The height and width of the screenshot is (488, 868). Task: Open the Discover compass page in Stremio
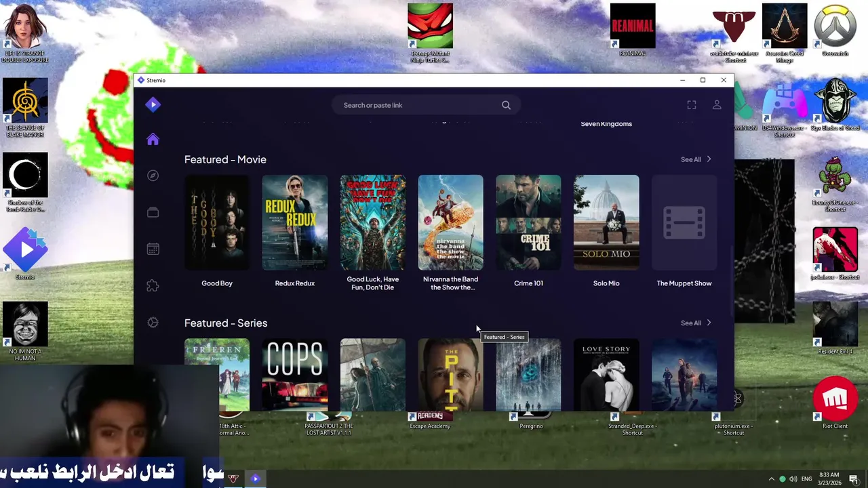(153, 176)
